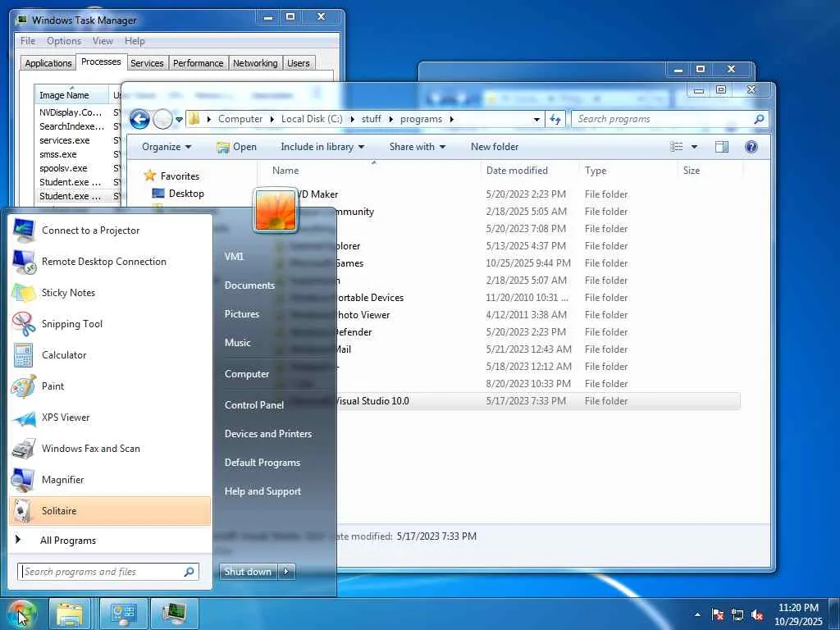Image resolution: width=840 pixels, height=630 pixels.
Task: Open Devices and Printers link
Action: [268, 434]
